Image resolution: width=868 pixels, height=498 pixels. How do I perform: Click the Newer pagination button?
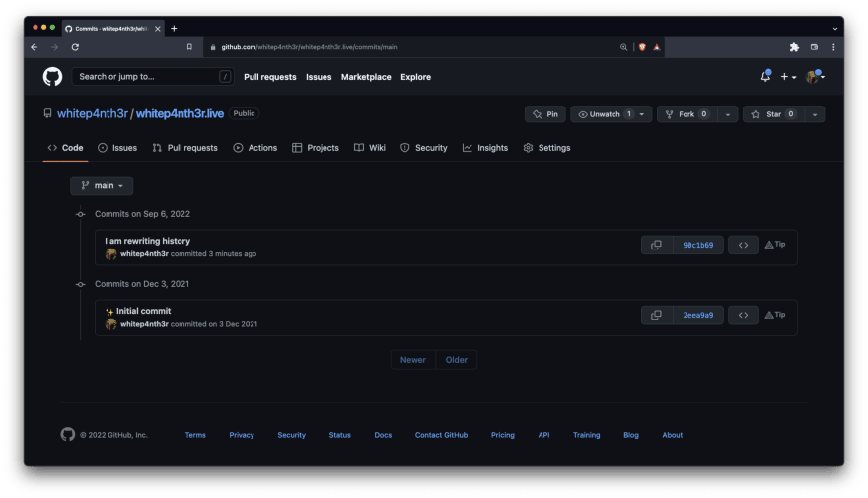coord(413,360)
